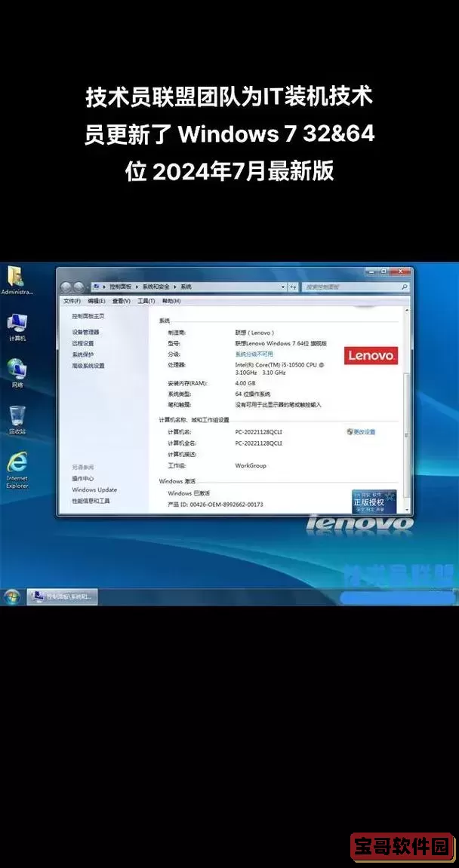Navigate to 控制面板 breadcrumb
459x868 pixels.
[121, 287]
